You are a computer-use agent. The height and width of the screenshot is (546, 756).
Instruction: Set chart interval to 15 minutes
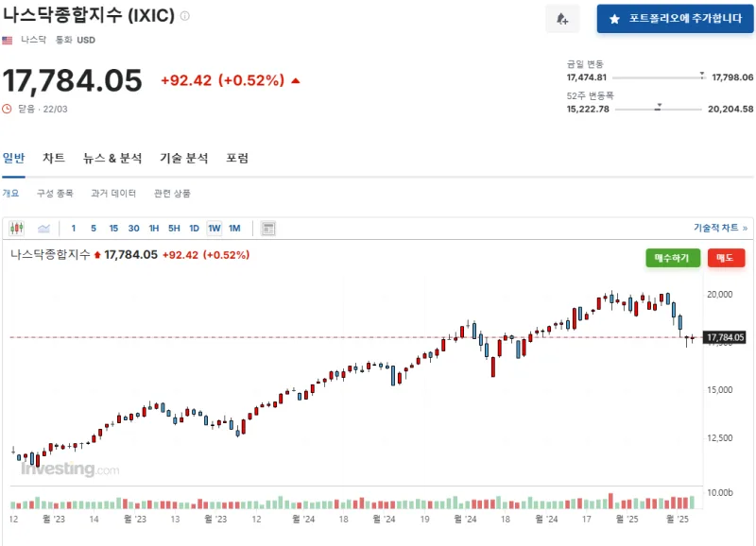click(x=113, y=228)
